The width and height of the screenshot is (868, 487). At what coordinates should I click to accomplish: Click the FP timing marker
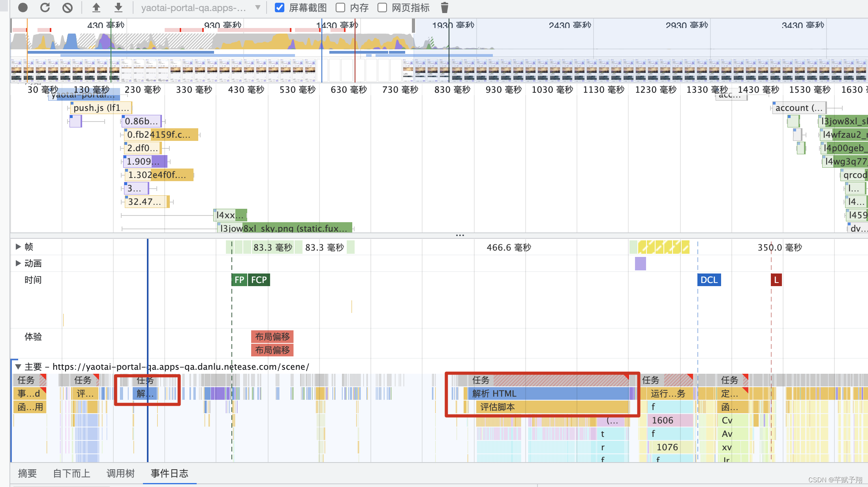(x=239, y=280)
